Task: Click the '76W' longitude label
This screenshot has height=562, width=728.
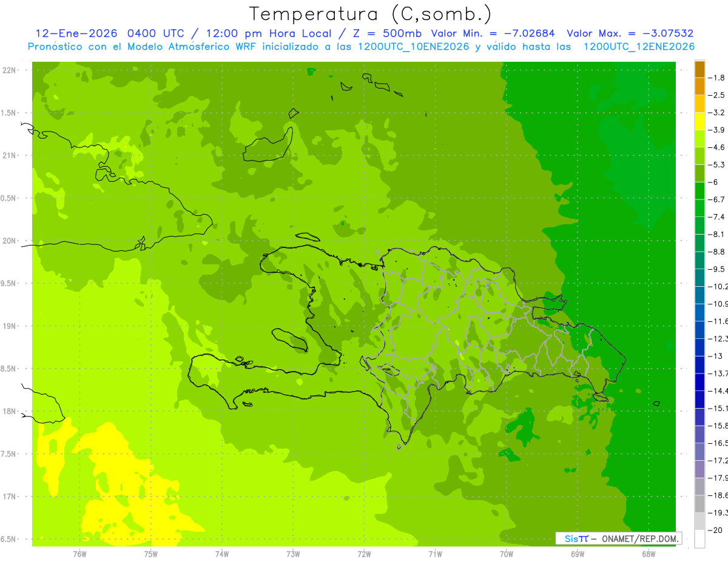Action: [x=79, y=554]
